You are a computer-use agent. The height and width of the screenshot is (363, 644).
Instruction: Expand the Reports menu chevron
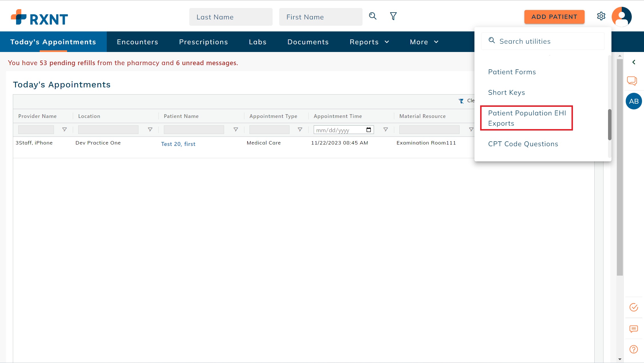387,42
